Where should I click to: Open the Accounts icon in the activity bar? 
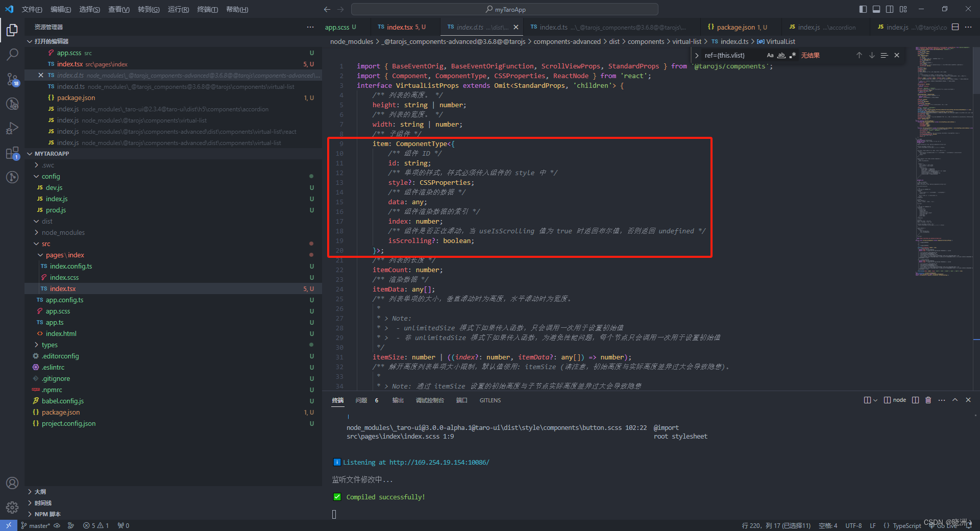tap(12, 483)
